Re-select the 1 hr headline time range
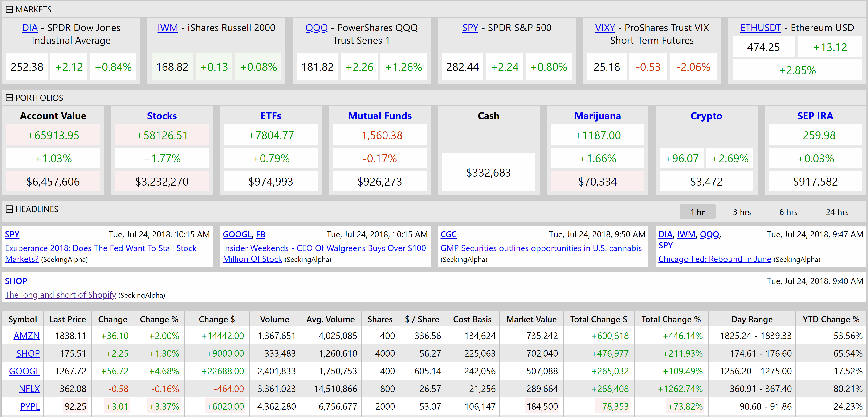 pos(697,212)
